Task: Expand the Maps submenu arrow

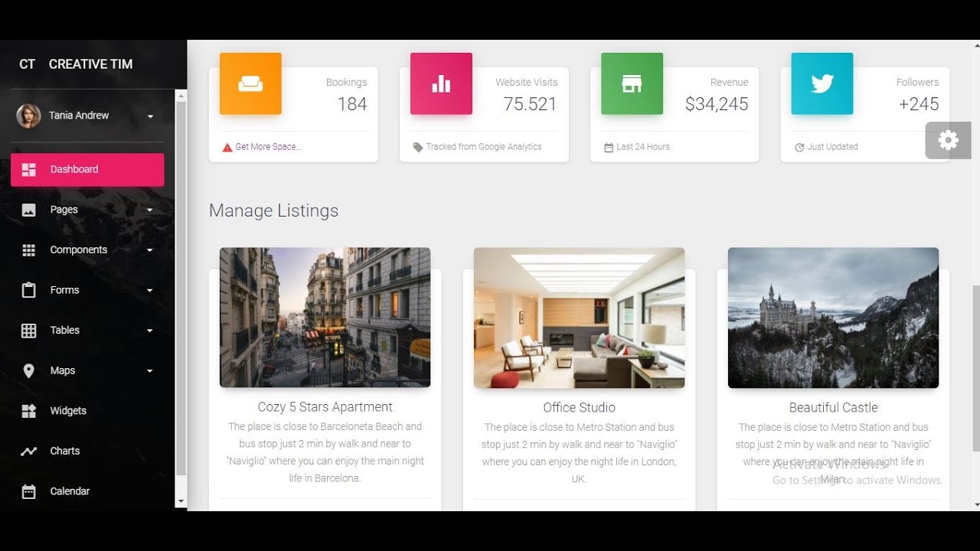Action: pos(149,370)
